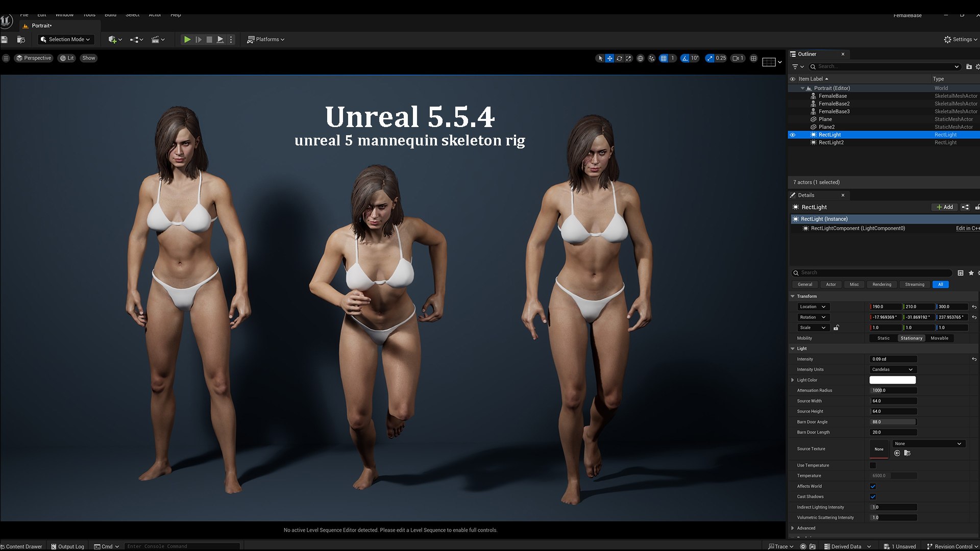Open Browse content folder icon in toolbar

[x=21, y=39]
